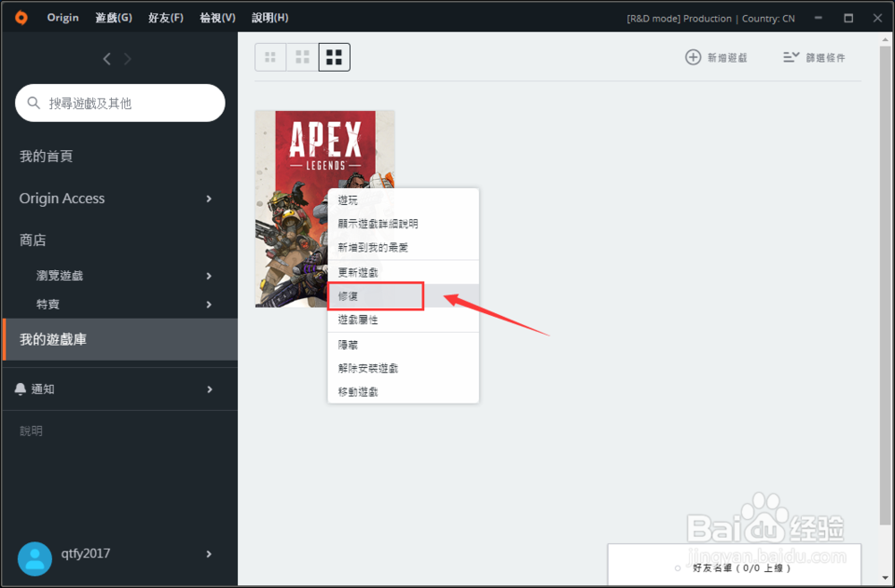Open 我的遊戲庫 in sidebar
The height and width of the screenshot is (588, 895).
tap(120, 339)
